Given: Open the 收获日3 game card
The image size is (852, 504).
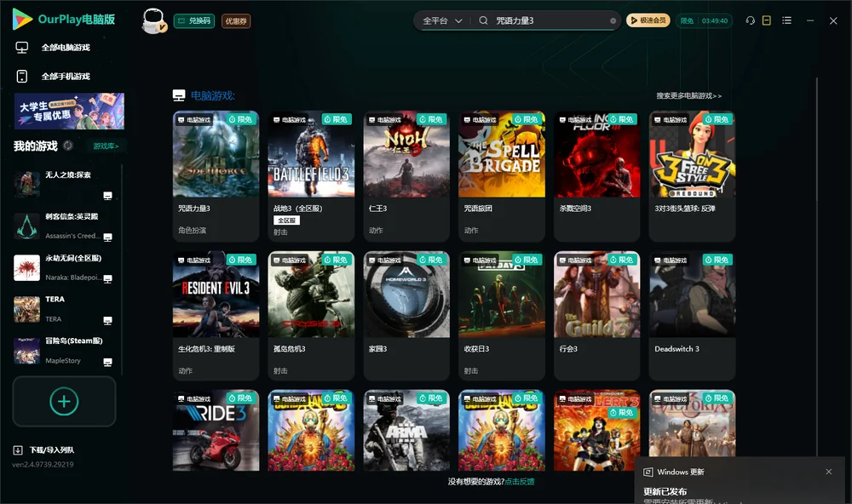Looking at the screenshot, I should pyautogui.click(x=502, y=316).
